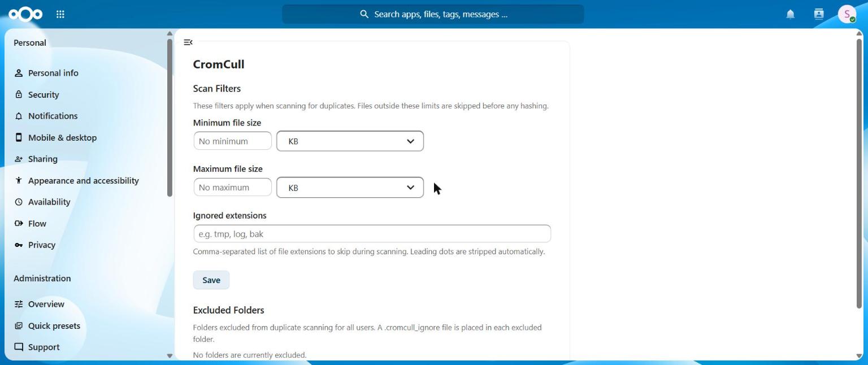Click the Ignored extensions label
Viewport: 868px width, 365px height.
tap(230, 215)
